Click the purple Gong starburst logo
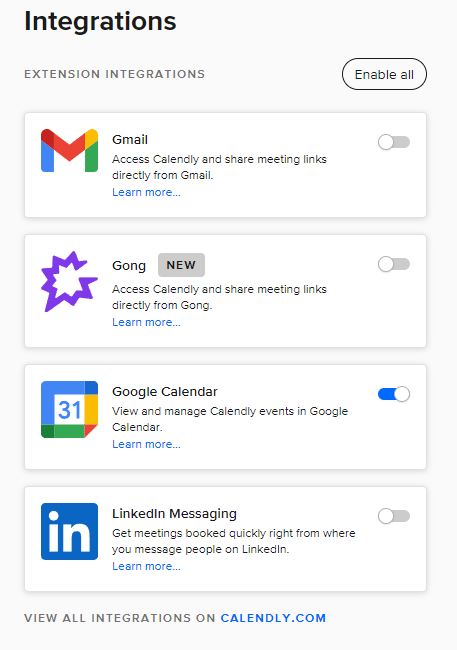This screenshot has height=650, width=457. coord(69,281)
